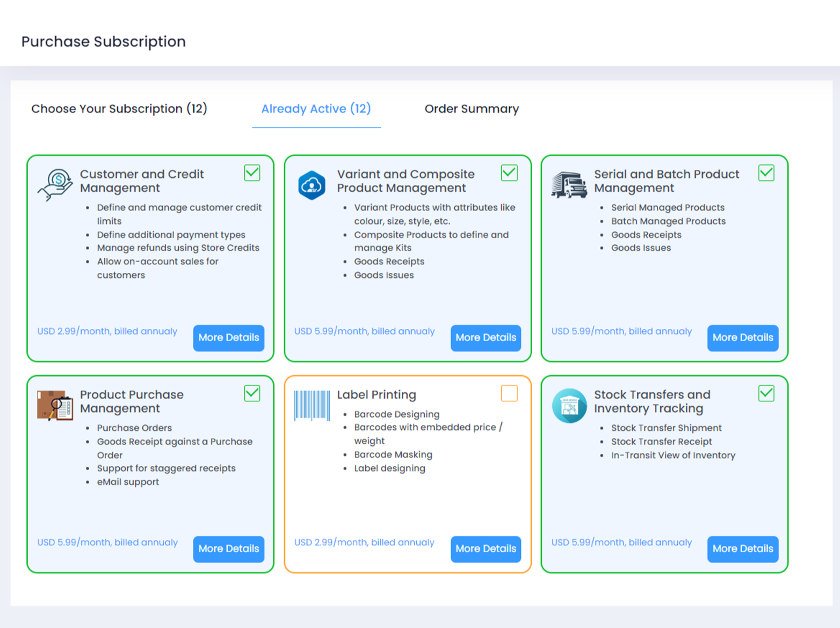Click the Serial and Batch delivery truck icon
Image resolution: width=840 pixels, height=628 pixels.
[x=569, y=185]
